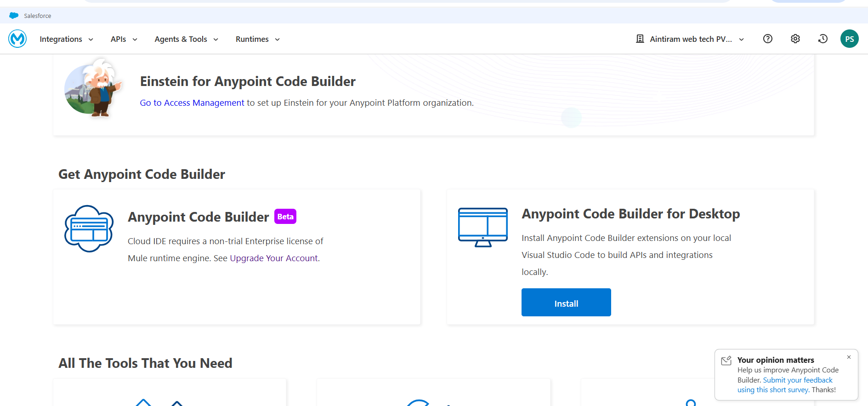Open the Aintiram web tech organization selector
Screen dimensions: 868x406
pyautogui.click(x=690, y=40)
